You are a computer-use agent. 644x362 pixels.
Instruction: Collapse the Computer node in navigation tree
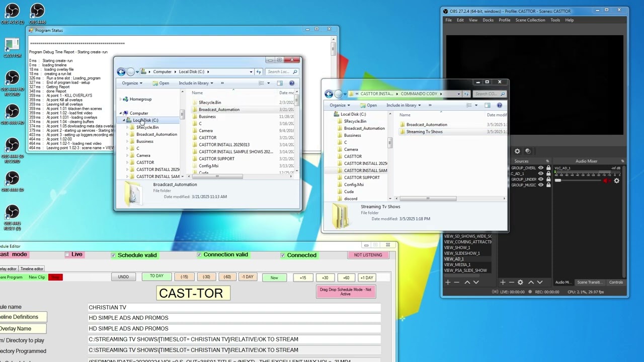121,113
